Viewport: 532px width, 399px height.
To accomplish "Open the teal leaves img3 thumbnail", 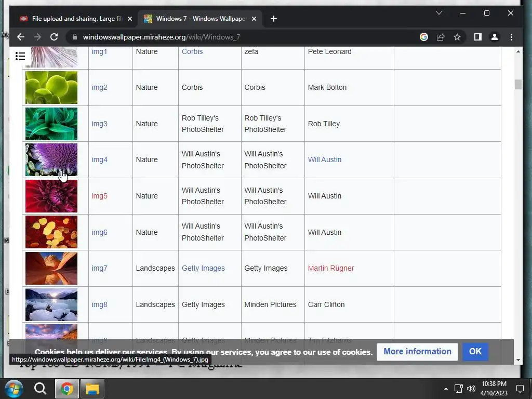I will pyautogui.click(x=51, y=124).
